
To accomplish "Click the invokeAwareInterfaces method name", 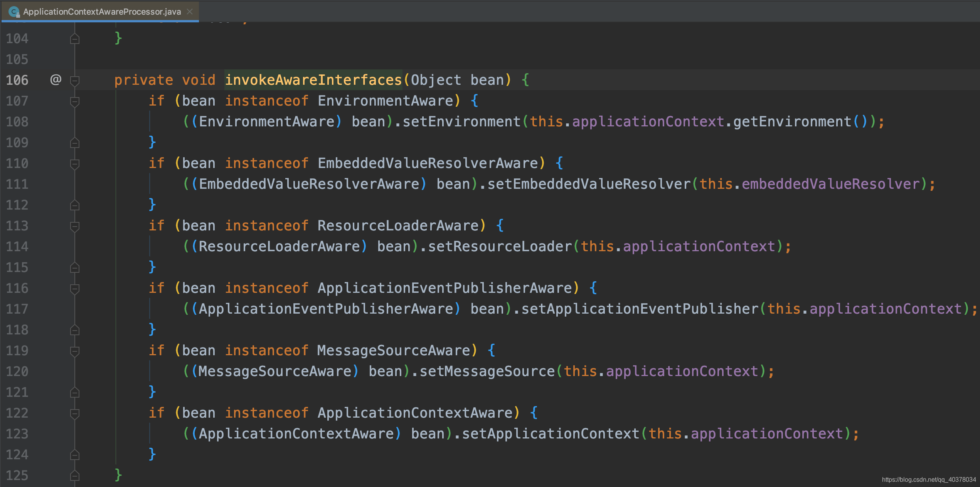I will (x=313, y=80).
